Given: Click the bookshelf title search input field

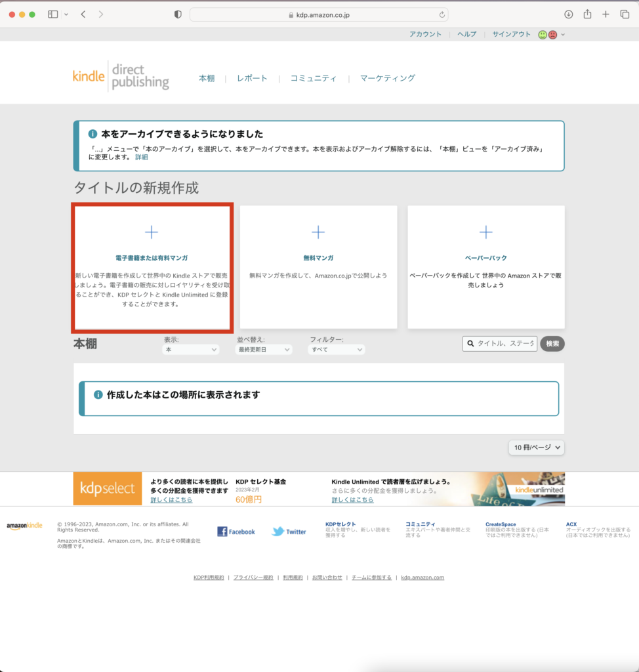Looking at the screenshot, I should point(505,344).
